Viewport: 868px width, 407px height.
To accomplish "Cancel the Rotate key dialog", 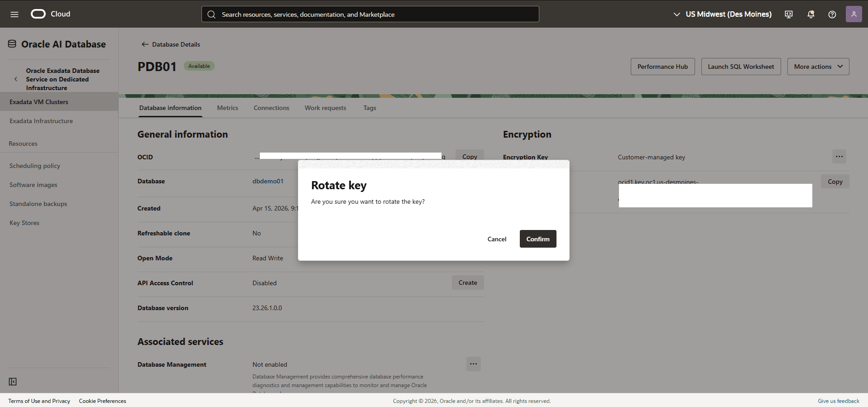I will [x=497, y=239].
